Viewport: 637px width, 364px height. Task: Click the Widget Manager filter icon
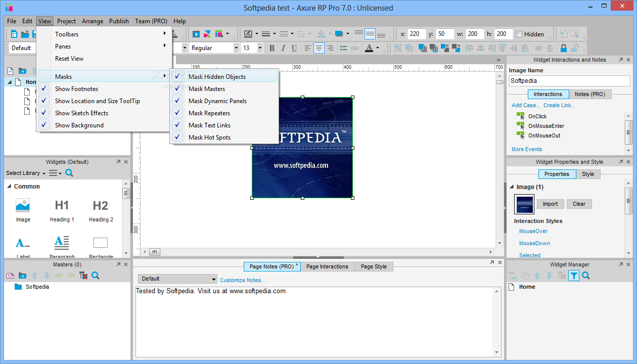coord(574,276)
